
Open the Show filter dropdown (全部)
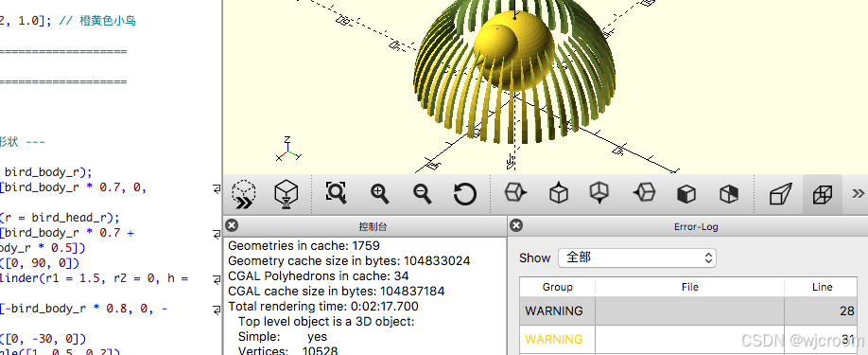637,257
